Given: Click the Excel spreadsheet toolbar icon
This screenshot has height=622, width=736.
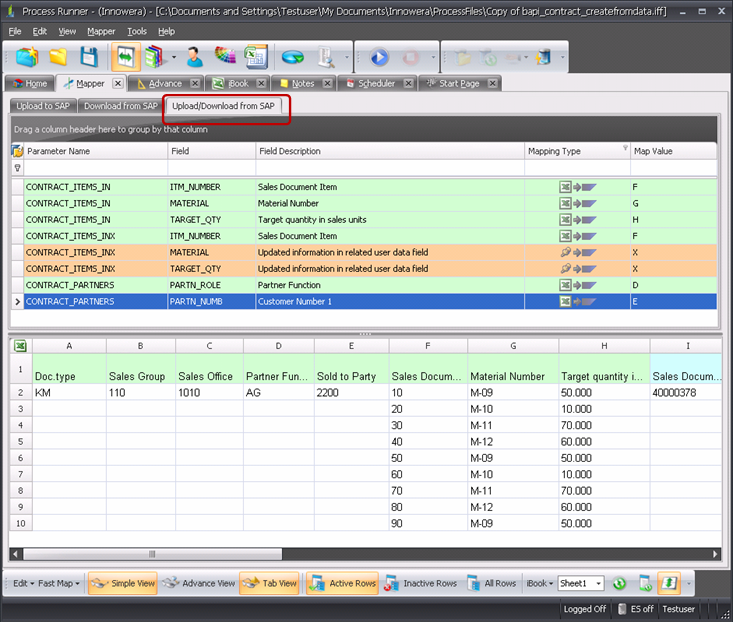Looking at the screenshot, I should coord(256,57).
